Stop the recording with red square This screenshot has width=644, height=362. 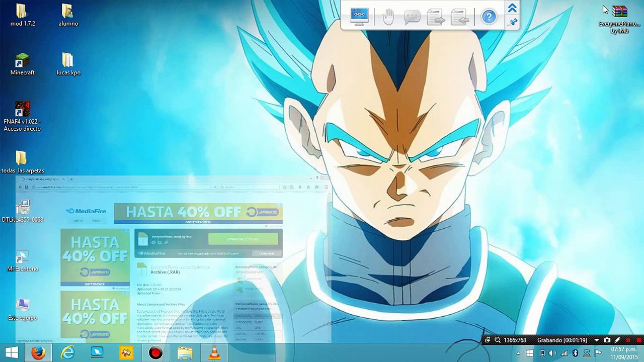(x=639, y=340)
